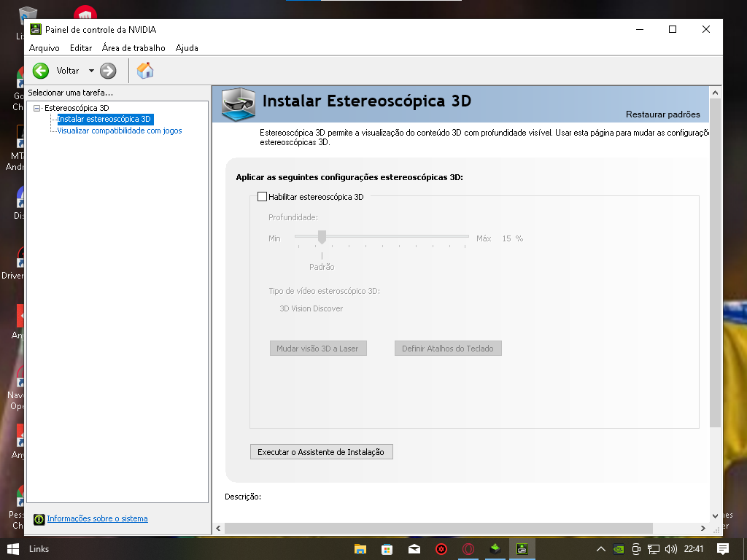Open Microsoft Store from the taskbar
The height and width of the screenshot is (560, 747).
[x=387, y=549]
